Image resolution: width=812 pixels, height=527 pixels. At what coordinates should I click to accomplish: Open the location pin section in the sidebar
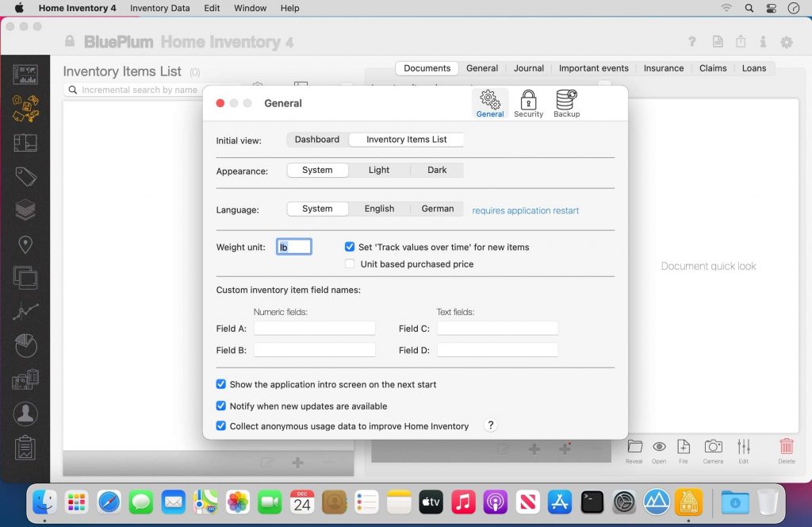point(25,244)
